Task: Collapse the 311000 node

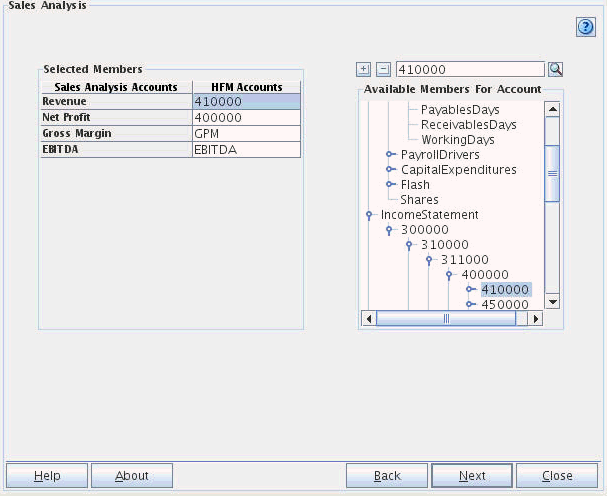Action: click(x=429, y=261)
